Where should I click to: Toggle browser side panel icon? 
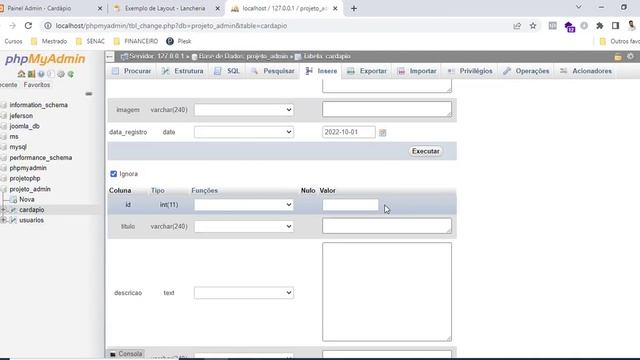616,26
